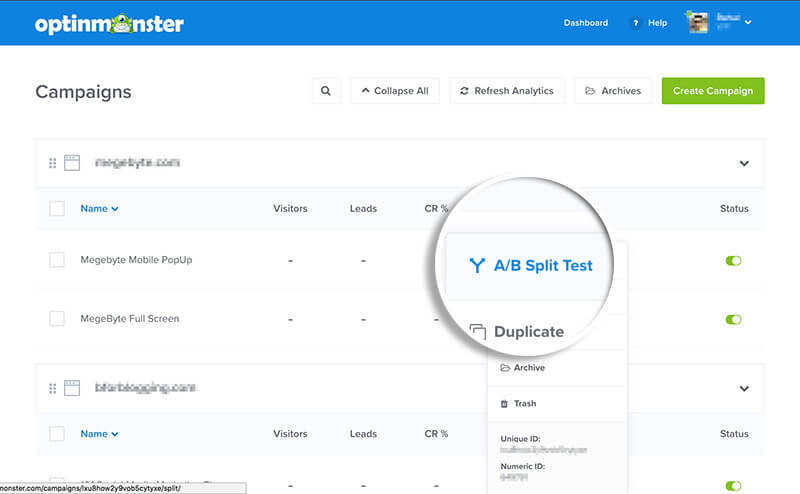Click the Leads column header in first table
800x494 pixels.
click(x=363, y=209)
